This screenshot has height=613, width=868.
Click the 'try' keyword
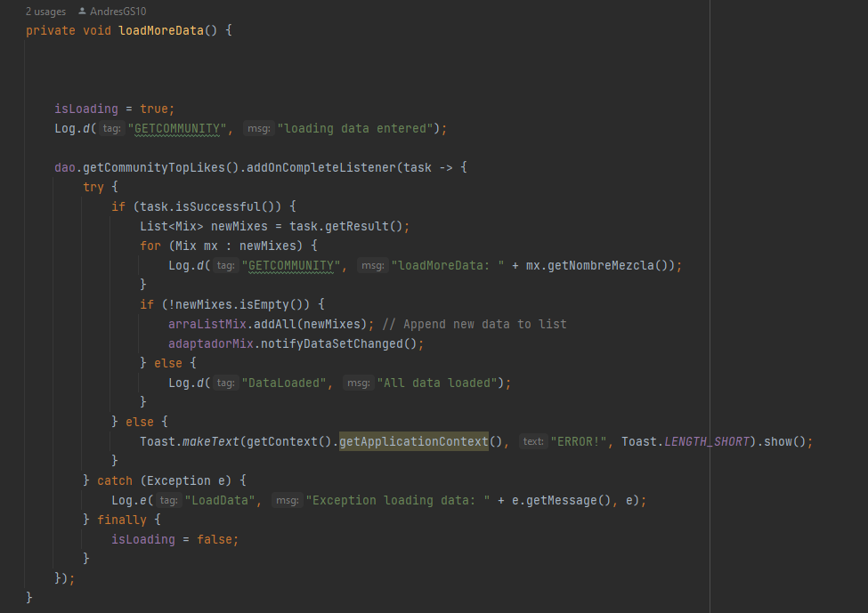(x=93, y=187)
